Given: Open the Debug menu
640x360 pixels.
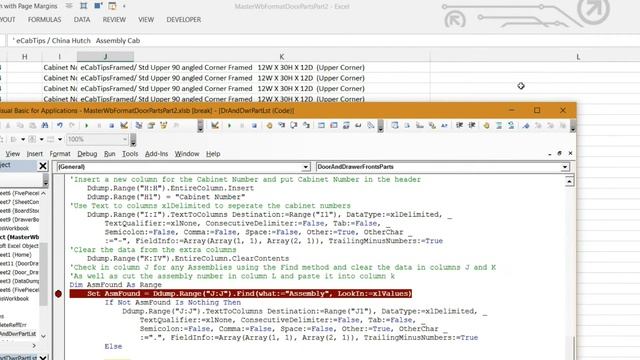Looking at the screenshot, I should coord(87,154).
